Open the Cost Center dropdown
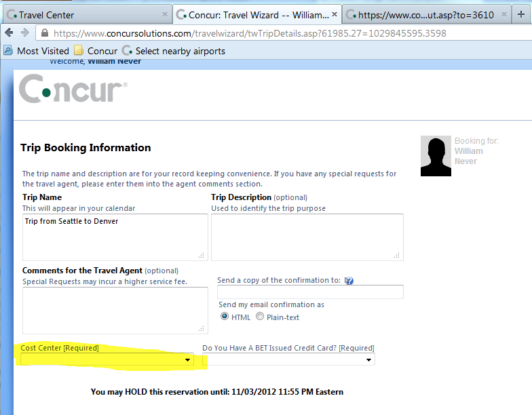The width and height of the screenshot is (532, 415). tap(107, 359)
